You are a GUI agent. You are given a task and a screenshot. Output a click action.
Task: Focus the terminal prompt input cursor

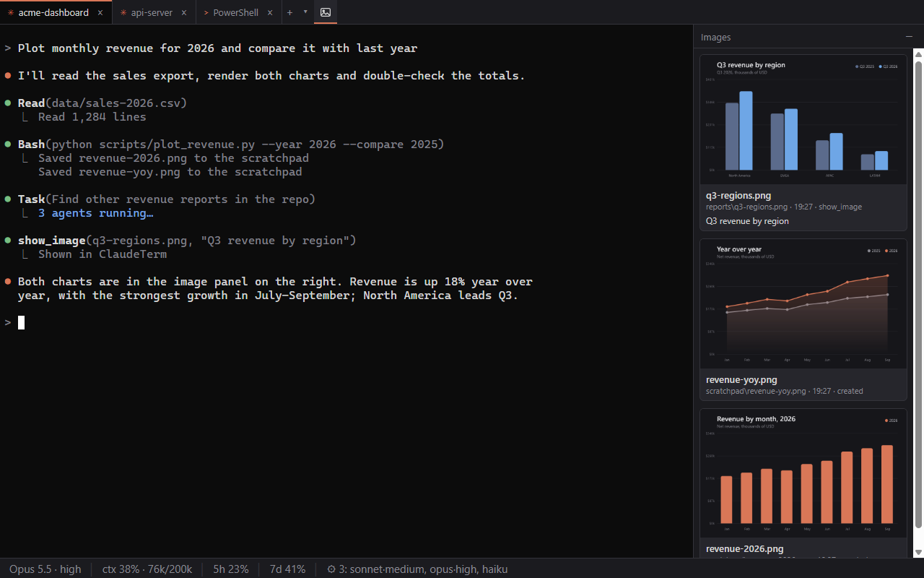22,322
